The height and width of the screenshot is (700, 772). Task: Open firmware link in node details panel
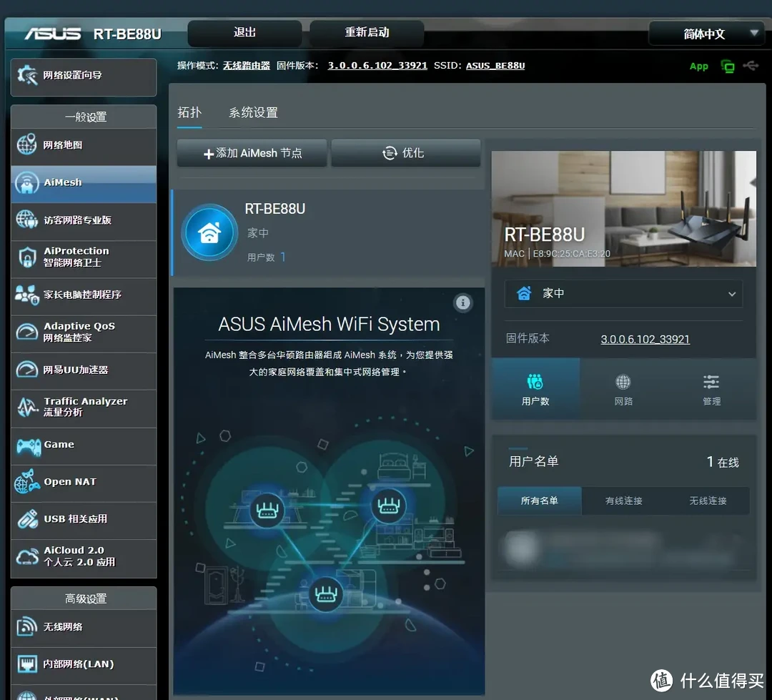[x=645, y=340]
